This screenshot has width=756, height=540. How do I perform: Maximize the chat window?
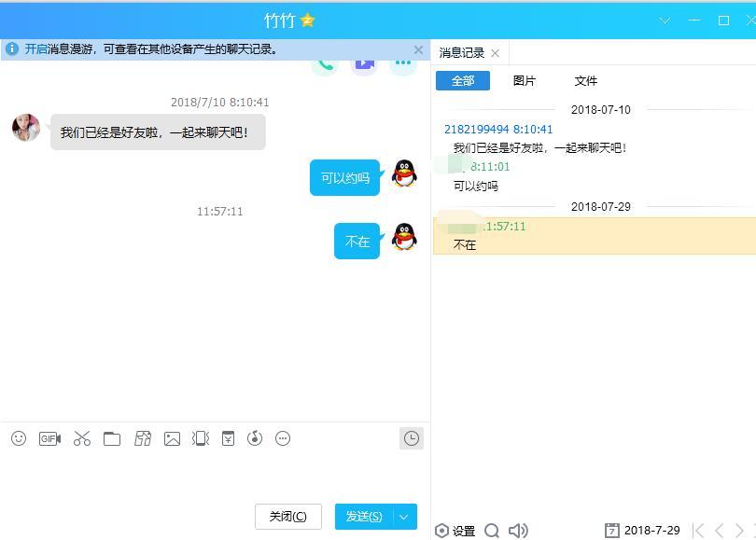723,21
